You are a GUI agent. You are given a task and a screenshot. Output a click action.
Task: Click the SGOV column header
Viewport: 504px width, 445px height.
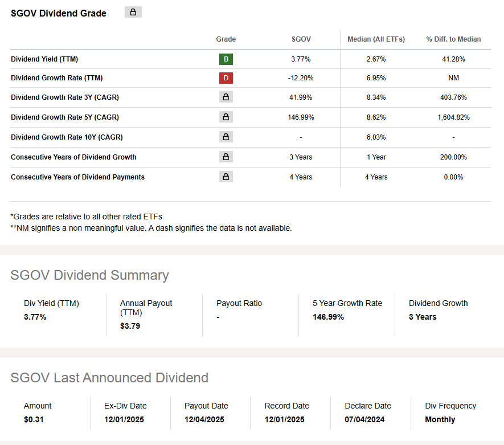[x=301, y=39]
